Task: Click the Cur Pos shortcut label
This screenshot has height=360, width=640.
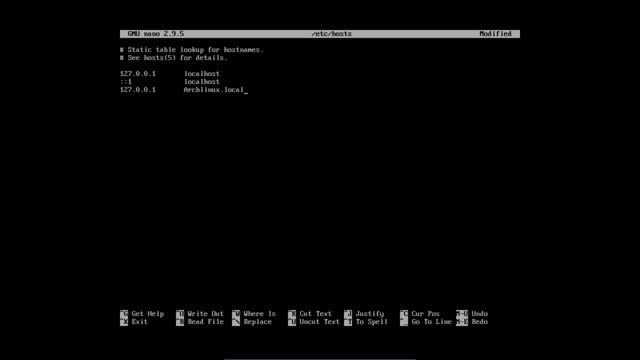Action: click(425, 314)
